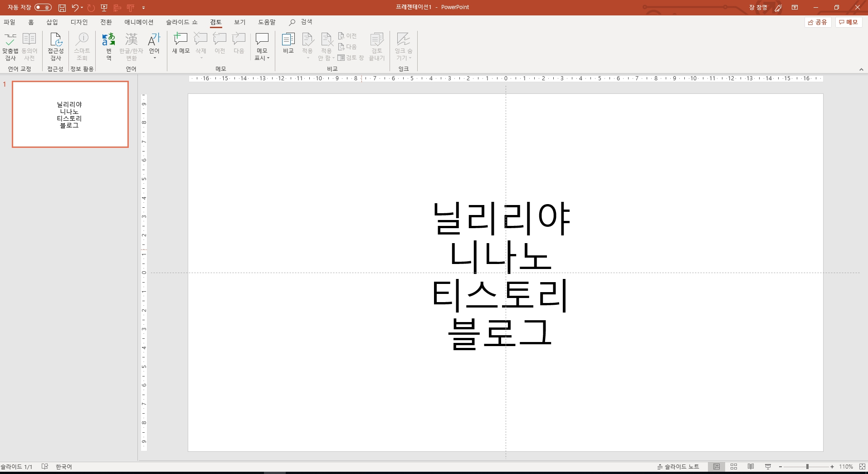Save the presentation with the disk icon
This screenshot has height=474, width=868.
coord(62,8)
